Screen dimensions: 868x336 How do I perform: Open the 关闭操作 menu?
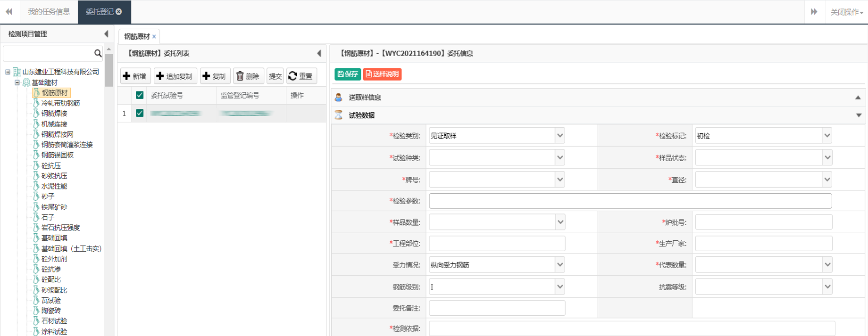coord(847,12)
